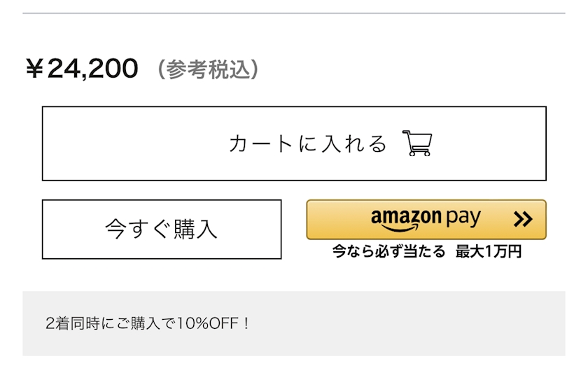Viewport: 588px width, 373px height.
Task: Click the (参考税込) tax label
Action: tap(208, 69)
